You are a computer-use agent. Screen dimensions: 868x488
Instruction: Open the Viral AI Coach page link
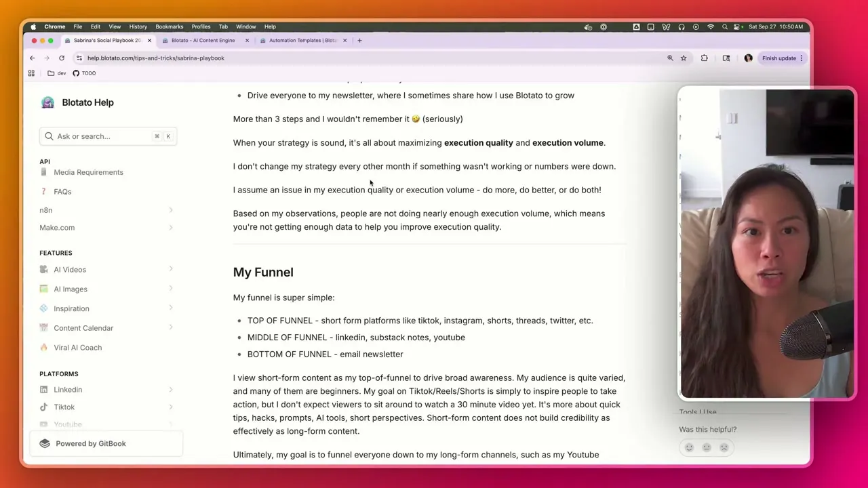(78, 348)
